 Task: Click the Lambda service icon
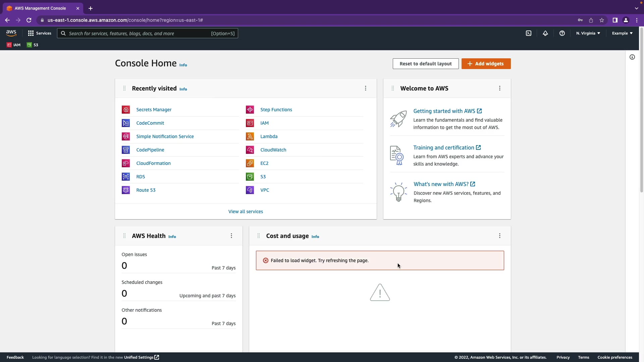coord(250,136)
